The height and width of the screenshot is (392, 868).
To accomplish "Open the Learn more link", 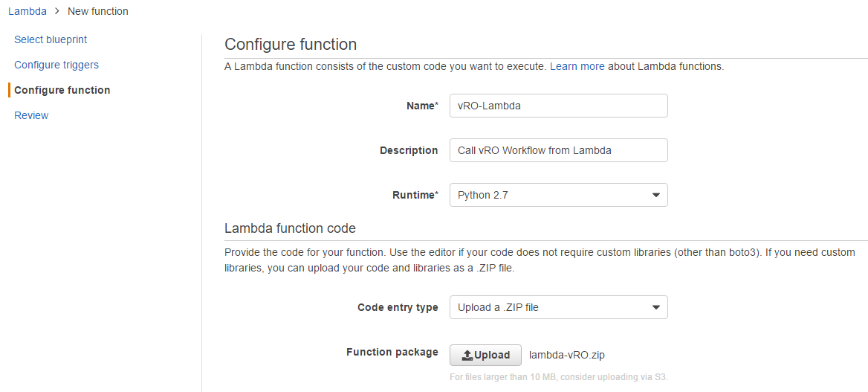I will pos(577,66).
